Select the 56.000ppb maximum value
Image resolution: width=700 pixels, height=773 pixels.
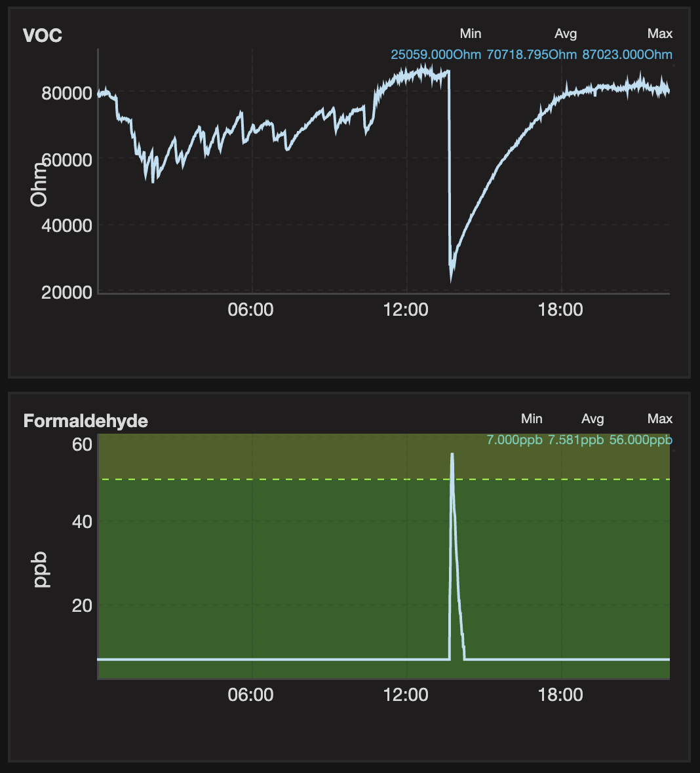(x=641, y=440)
